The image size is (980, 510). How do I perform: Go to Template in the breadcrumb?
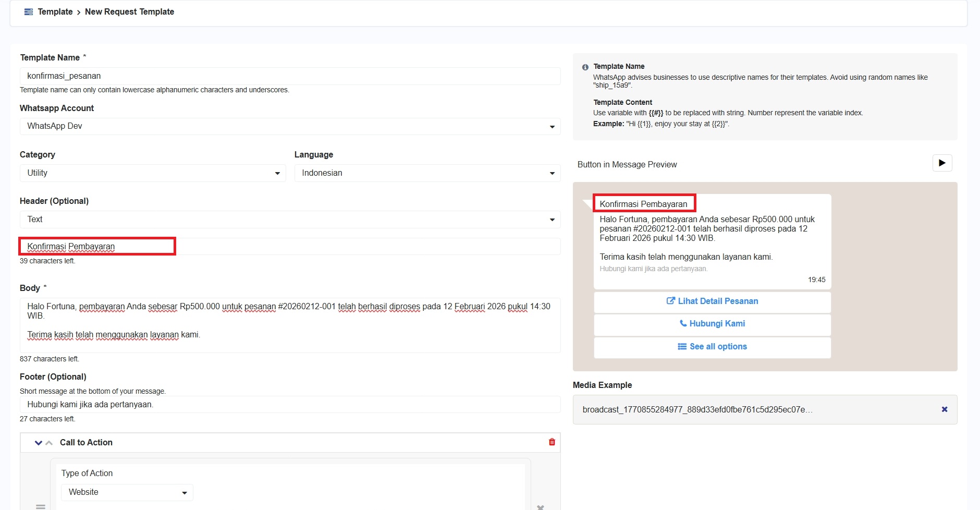pos(55,12)
